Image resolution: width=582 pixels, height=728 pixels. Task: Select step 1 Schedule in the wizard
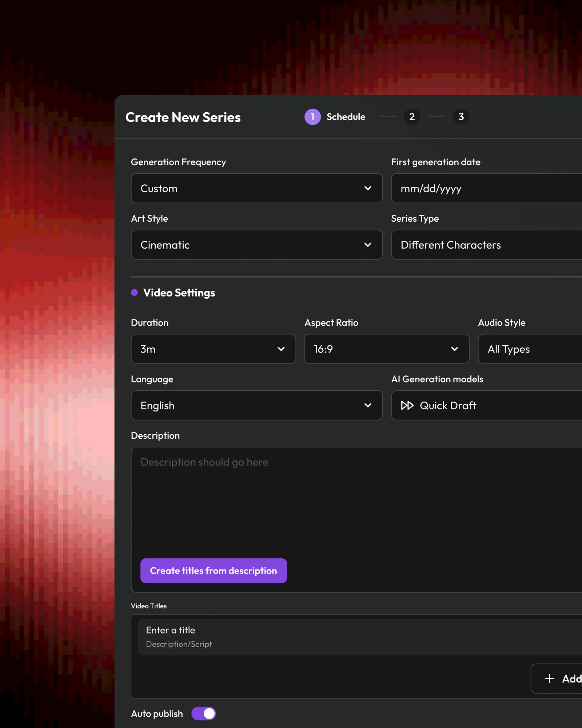[335, 117]
